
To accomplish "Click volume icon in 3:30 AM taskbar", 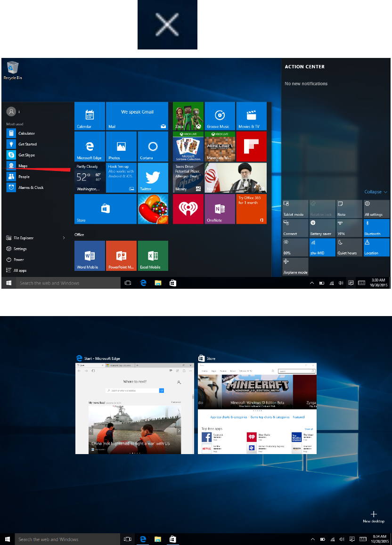I will 341,283.
